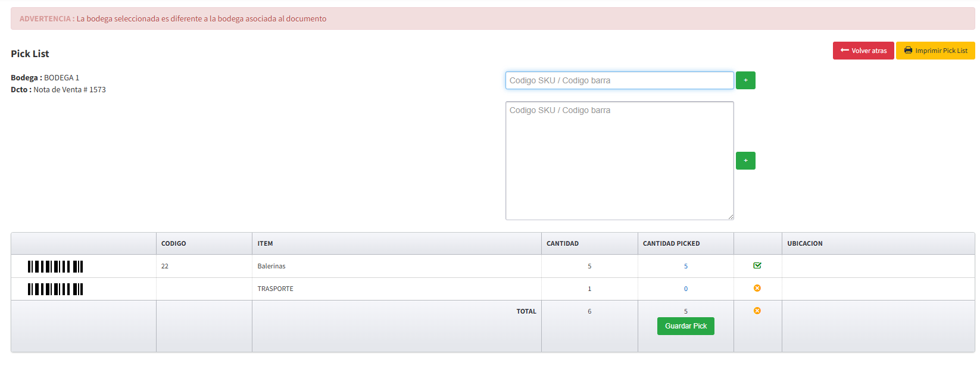980x366 pixels.
Task: Click the CODIGO column header
Action: coord(173,243)
